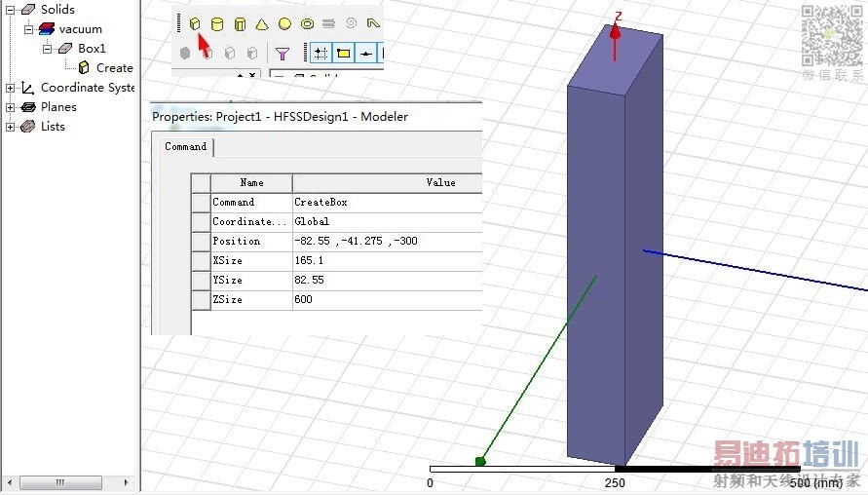Viewport: 868px width, 495px height.
Task: Edit the ZSize value 600
Action: pyautogui.click(x=388, y=299)
